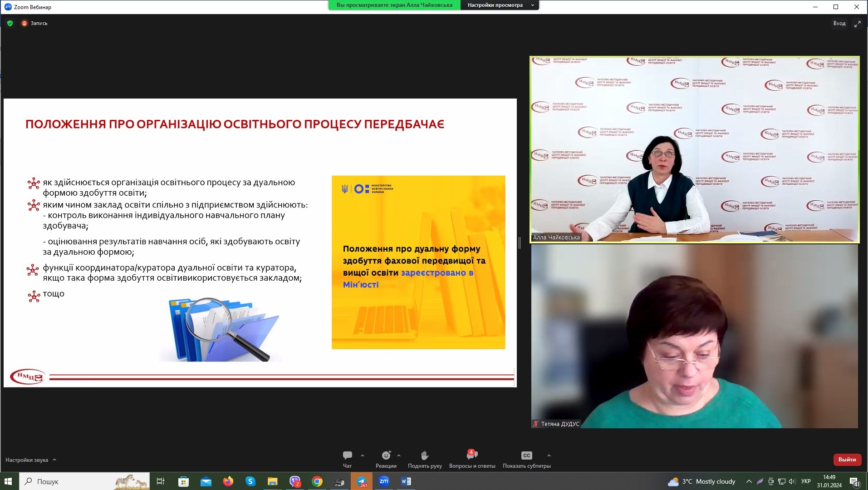Click the green encryption shield icon
Screen dimensions: 868x490
(10, 23)
